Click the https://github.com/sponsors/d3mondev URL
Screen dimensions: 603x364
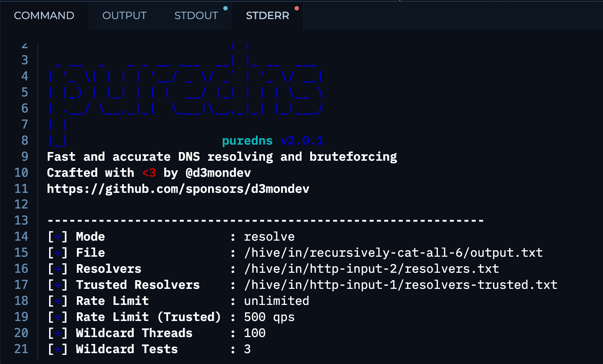click(x=178, y=189)
